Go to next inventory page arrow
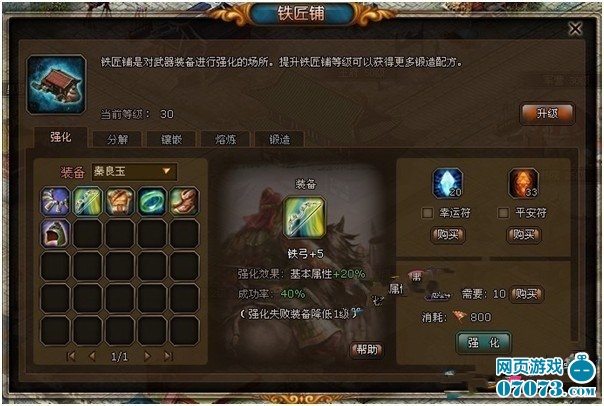The image size is (604, 406). pos(147,356)
